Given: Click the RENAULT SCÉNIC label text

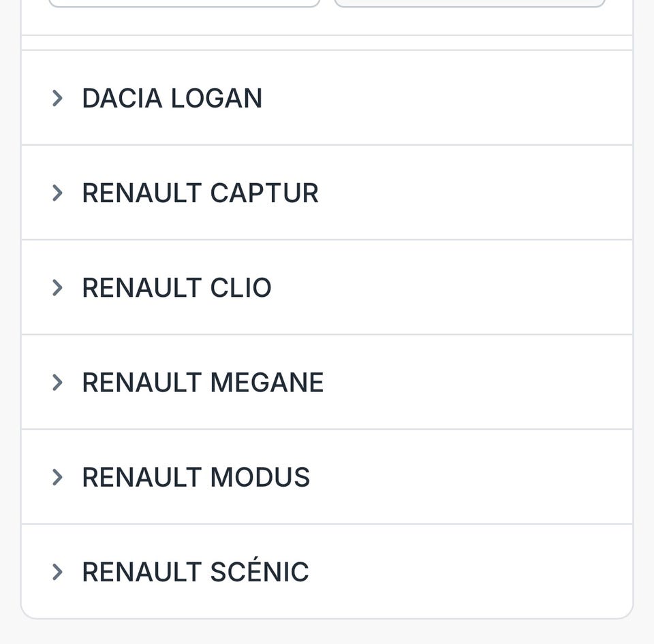Looking at the screenshot, I should [195, 572].
